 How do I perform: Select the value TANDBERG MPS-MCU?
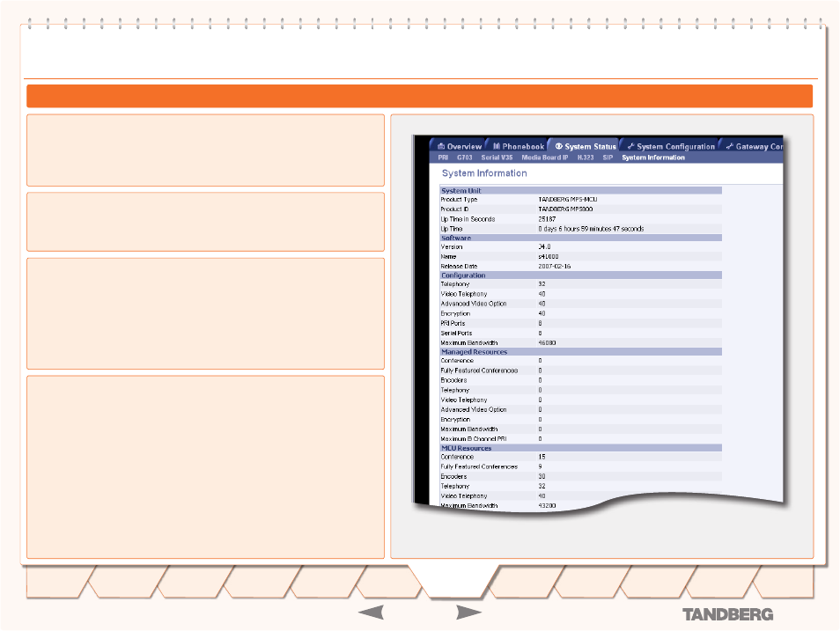point(567,199)
